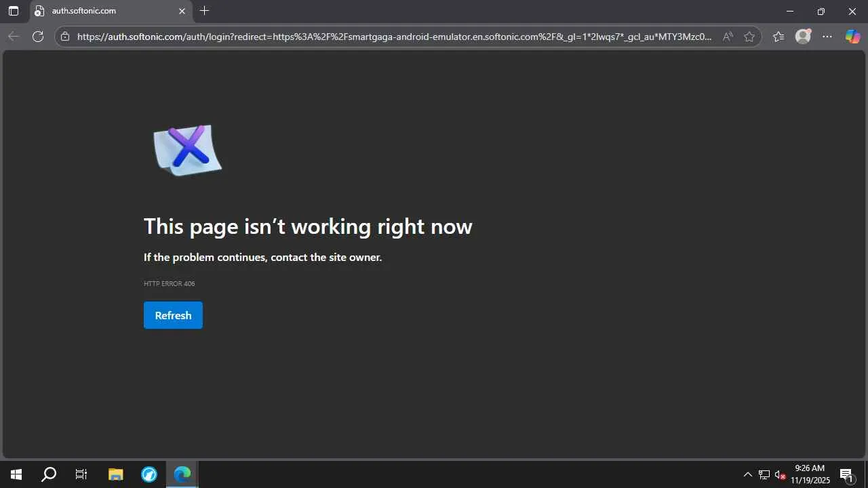The image size is (868, 488).
Task: Add this page to favorites star
Action: pyautogui.click(x=749, y=37)
